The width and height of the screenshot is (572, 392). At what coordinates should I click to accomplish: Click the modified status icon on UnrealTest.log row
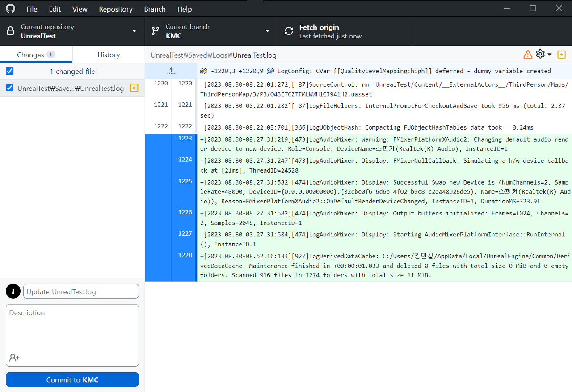[134, 88]
